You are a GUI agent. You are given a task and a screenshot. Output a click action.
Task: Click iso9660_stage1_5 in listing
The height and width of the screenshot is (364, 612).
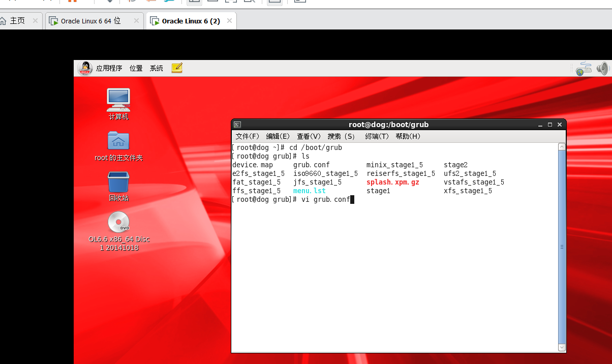325,173
